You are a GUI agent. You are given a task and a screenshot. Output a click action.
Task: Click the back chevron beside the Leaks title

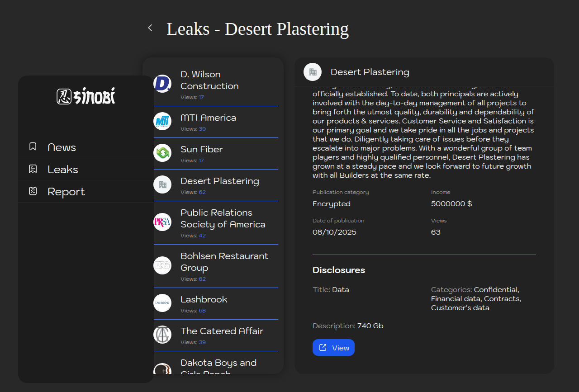click(150, 28)
